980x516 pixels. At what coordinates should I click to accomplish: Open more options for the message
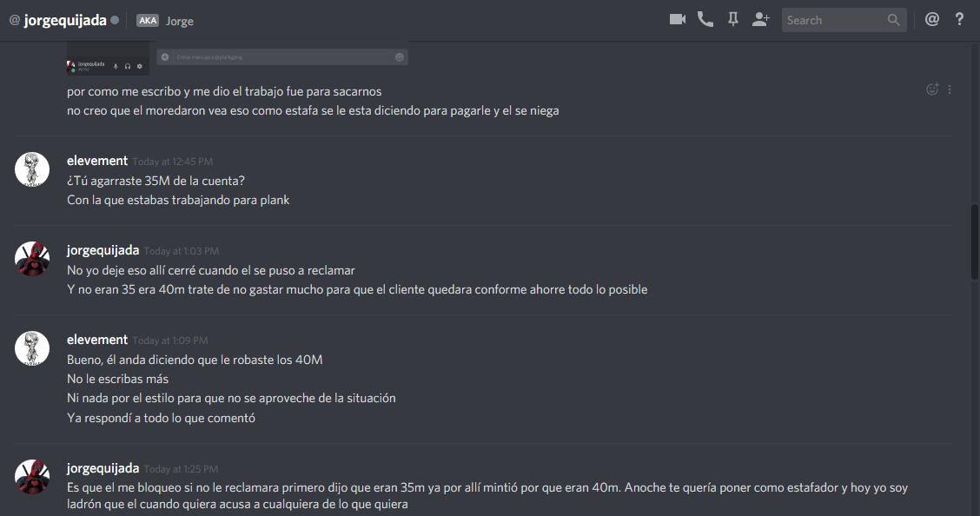tap(950, 89)
